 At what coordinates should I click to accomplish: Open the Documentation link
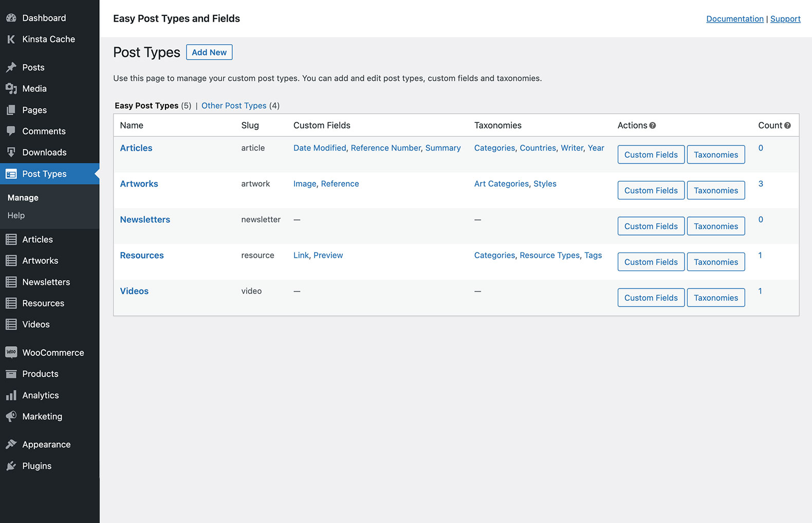pos(734,19)
